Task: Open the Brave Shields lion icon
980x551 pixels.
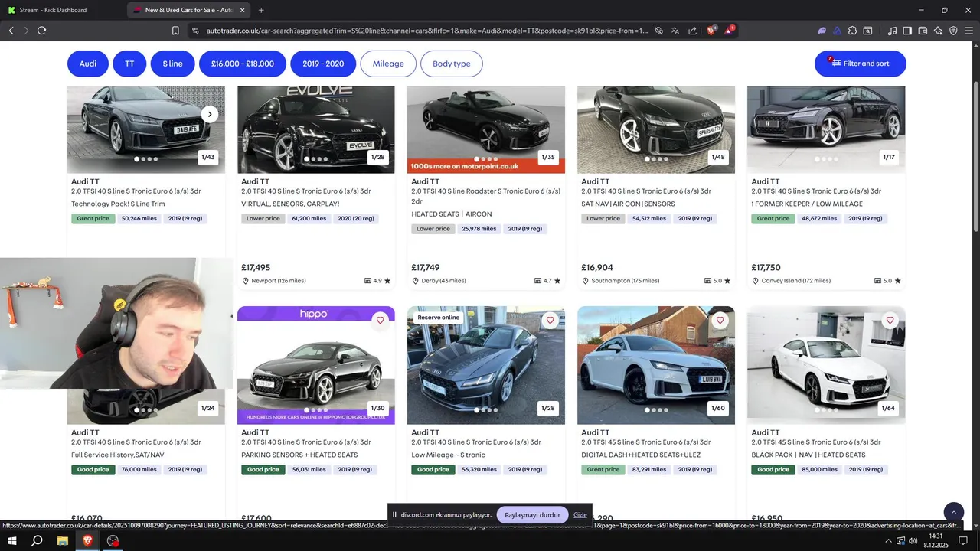Action: click(711, 31)
